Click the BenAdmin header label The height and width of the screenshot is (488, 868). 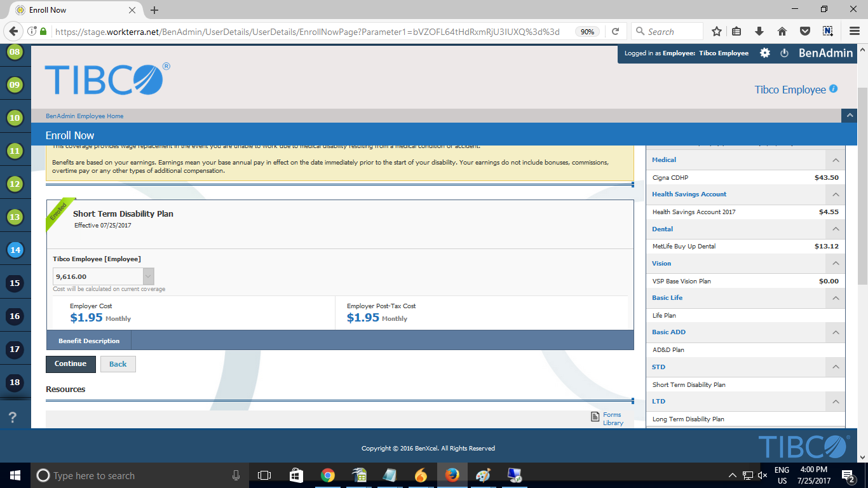825,53
